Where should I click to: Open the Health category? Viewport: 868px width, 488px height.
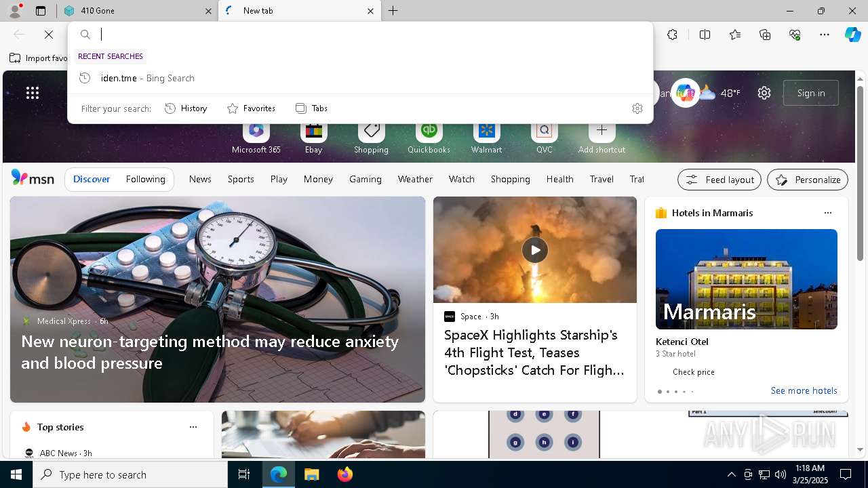point(560,180)
